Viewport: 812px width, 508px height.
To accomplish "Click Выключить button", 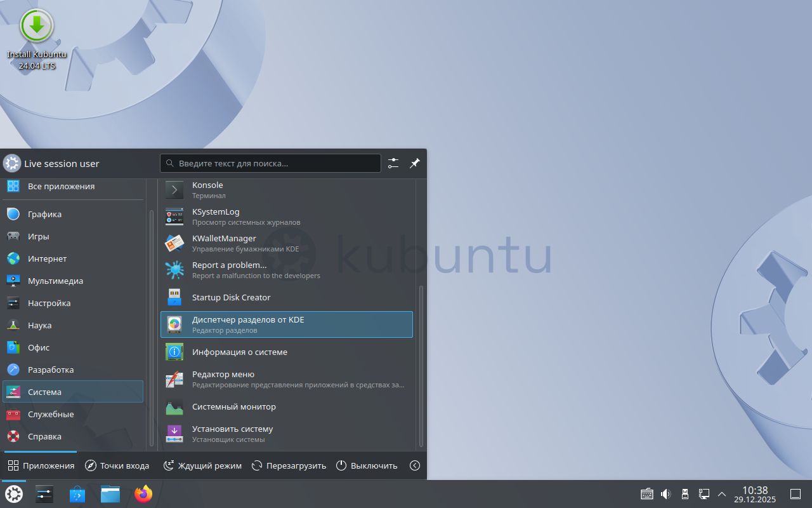I will click(x=367, y=465).
